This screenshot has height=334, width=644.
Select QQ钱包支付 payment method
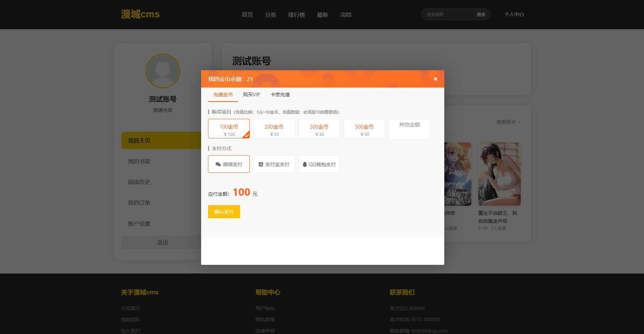pyautogui.click(x=319, y=164)
